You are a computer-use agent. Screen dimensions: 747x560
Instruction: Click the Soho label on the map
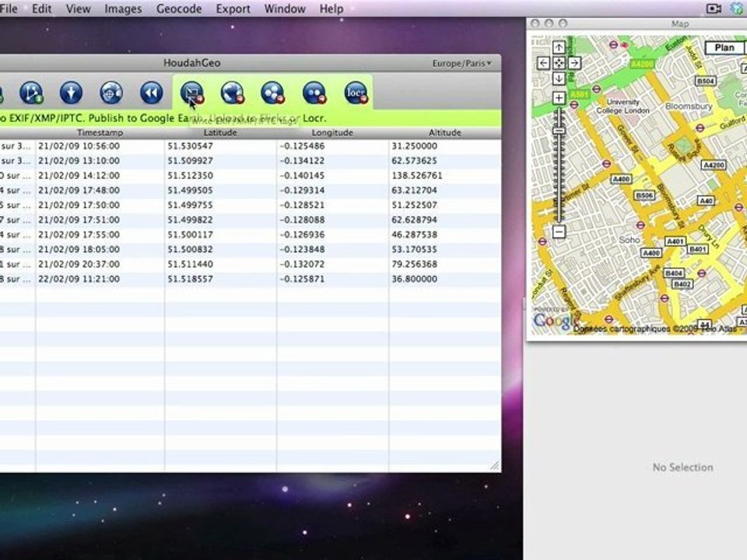pos(630,240)
